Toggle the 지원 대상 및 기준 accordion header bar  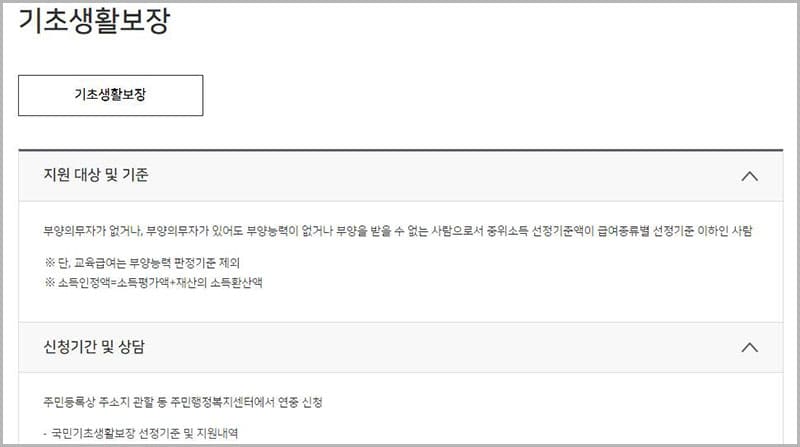(x=401, y=176)
